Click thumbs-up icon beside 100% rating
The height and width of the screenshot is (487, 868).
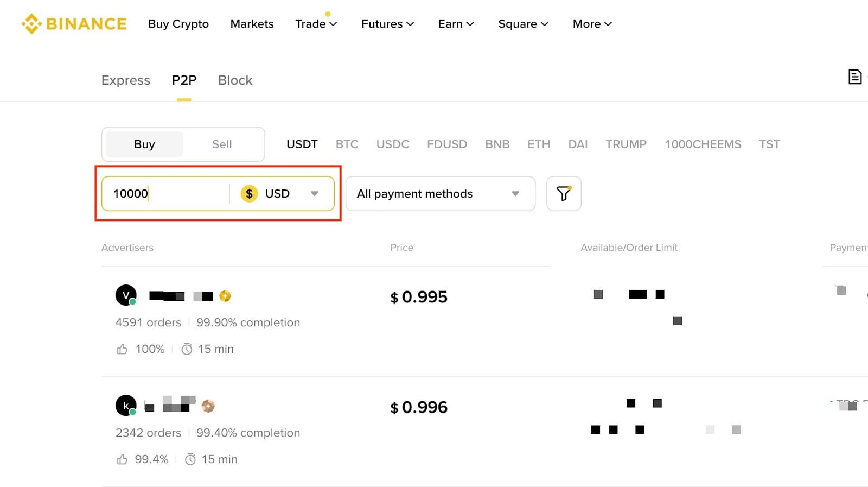click(x=122, y=349)
